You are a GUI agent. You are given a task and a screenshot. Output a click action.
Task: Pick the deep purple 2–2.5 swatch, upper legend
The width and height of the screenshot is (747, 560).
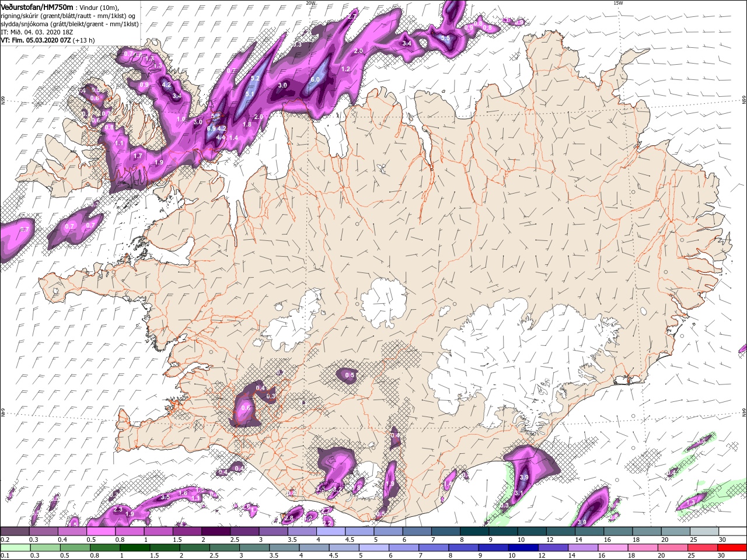[215, 531]
